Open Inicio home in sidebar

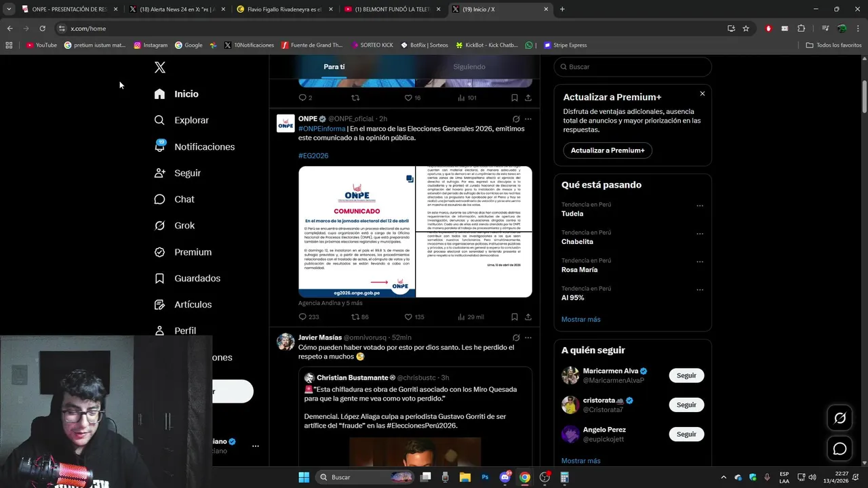point(176,94)
